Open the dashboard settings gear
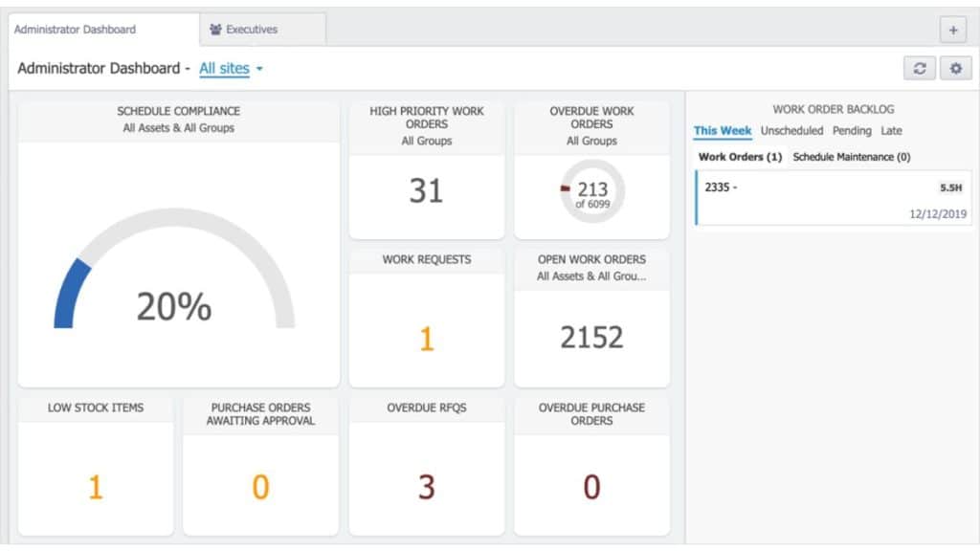 pos(956,68)
